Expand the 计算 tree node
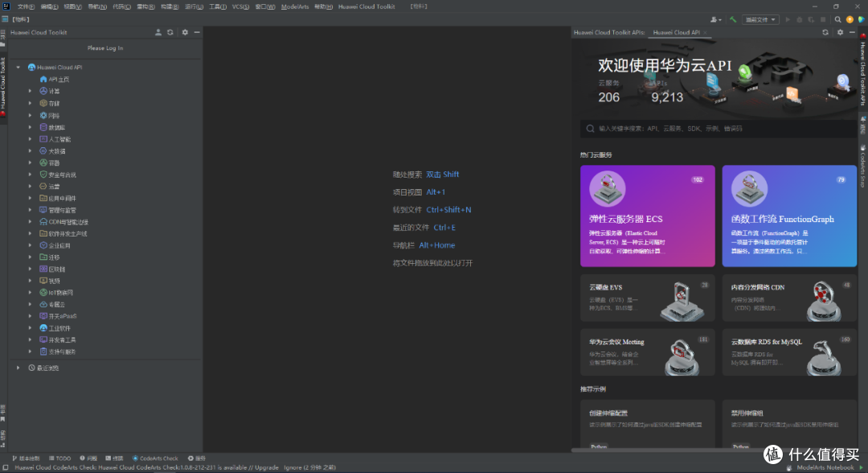The height and width of the screenshot is (473, 868). coord(31,91)
